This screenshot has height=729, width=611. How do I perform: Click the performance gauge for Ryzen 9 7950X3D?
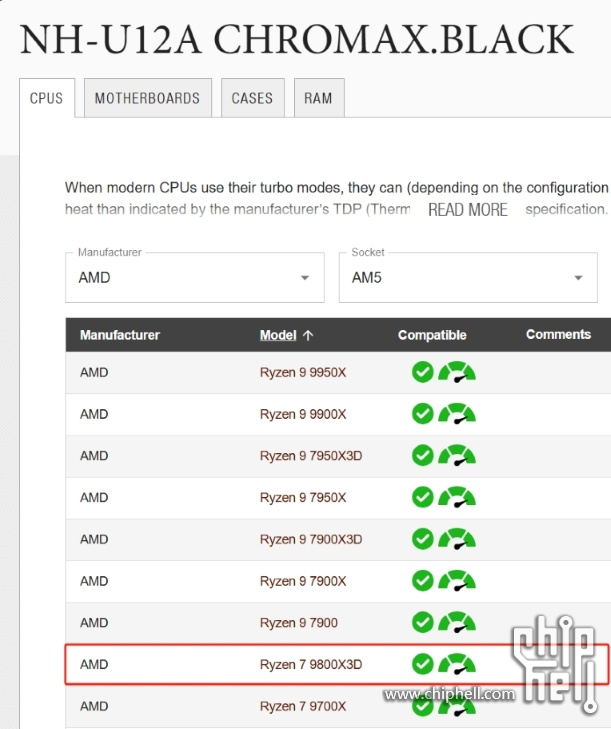click(x=457, y=456)
